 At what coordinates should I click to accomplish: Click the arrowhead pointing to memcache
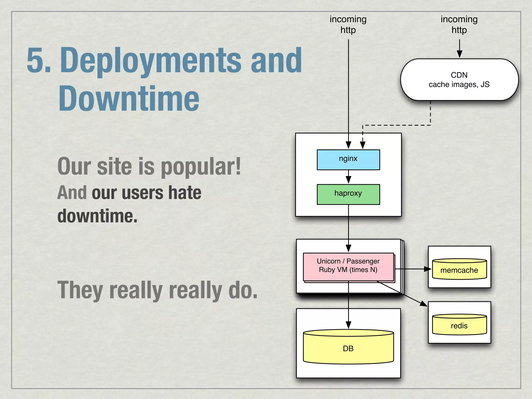coord(427,269)
